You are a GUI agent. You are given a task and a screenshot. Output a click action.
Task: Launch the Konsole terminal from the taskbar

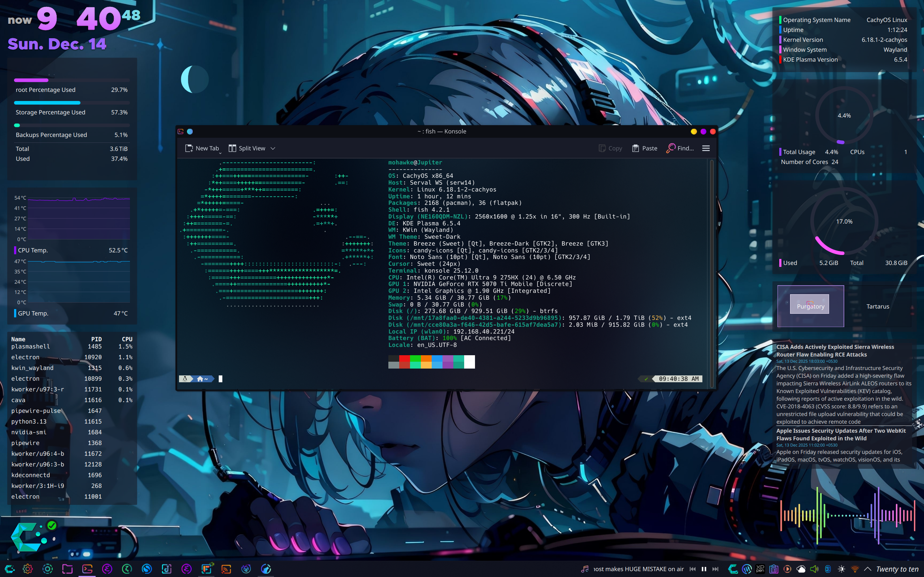click(87, 569)
